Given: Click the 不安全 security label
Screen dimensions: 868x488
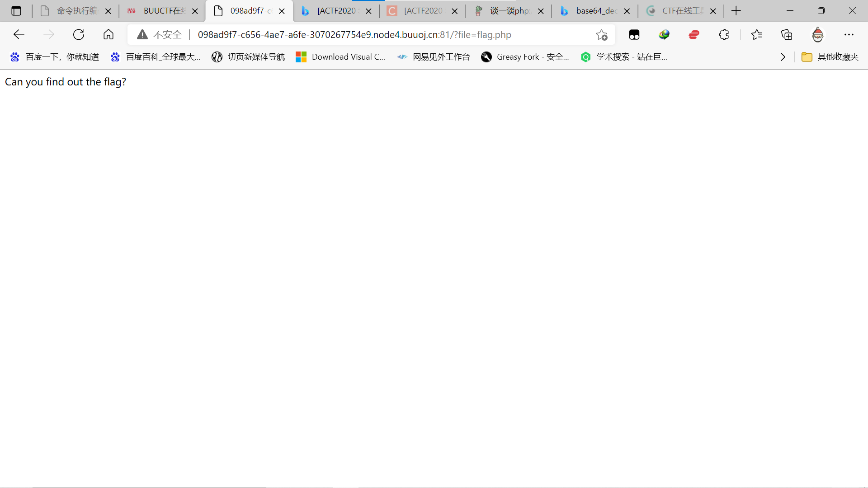Looking at the screenshot, I should [168, 35].
